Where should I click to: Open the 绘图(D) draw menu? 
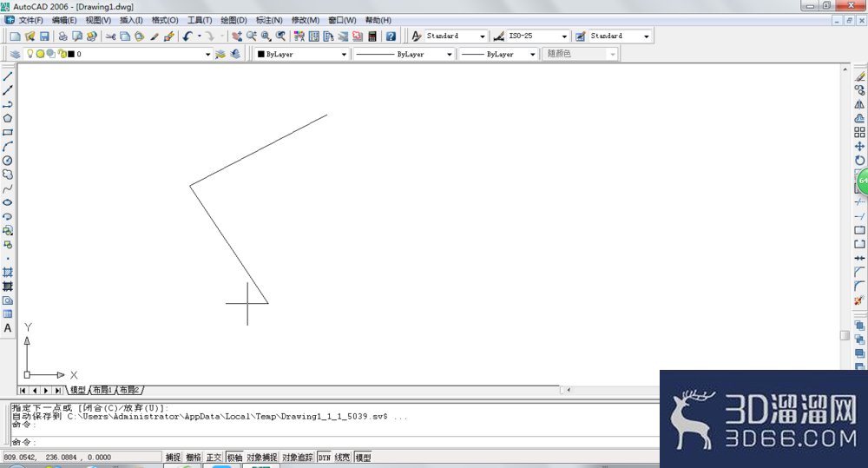[233, 20]
